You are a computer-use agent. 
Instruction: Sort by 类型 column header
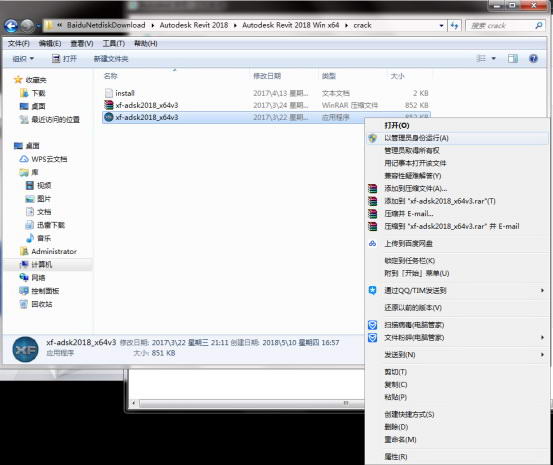[x=328, y=76]
